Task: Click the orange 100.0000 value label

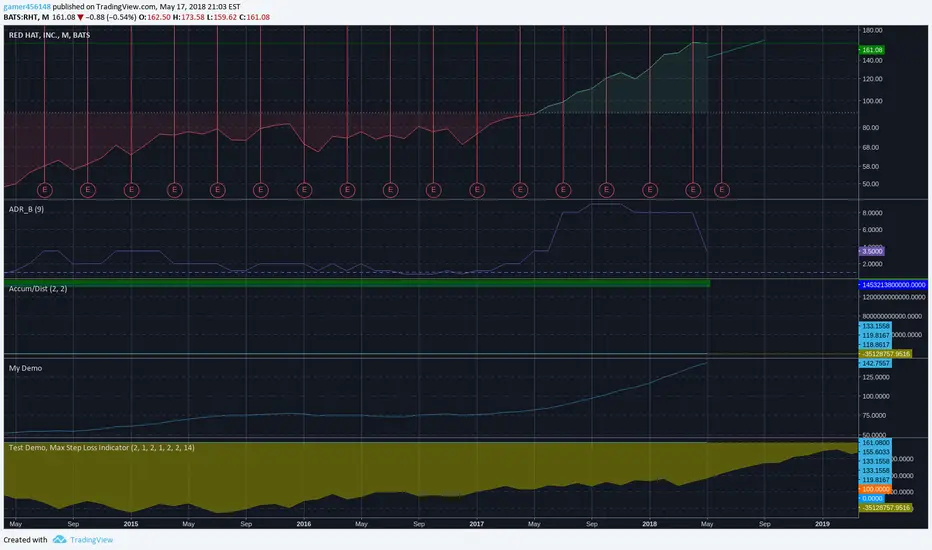Action: tap(875, 489)
